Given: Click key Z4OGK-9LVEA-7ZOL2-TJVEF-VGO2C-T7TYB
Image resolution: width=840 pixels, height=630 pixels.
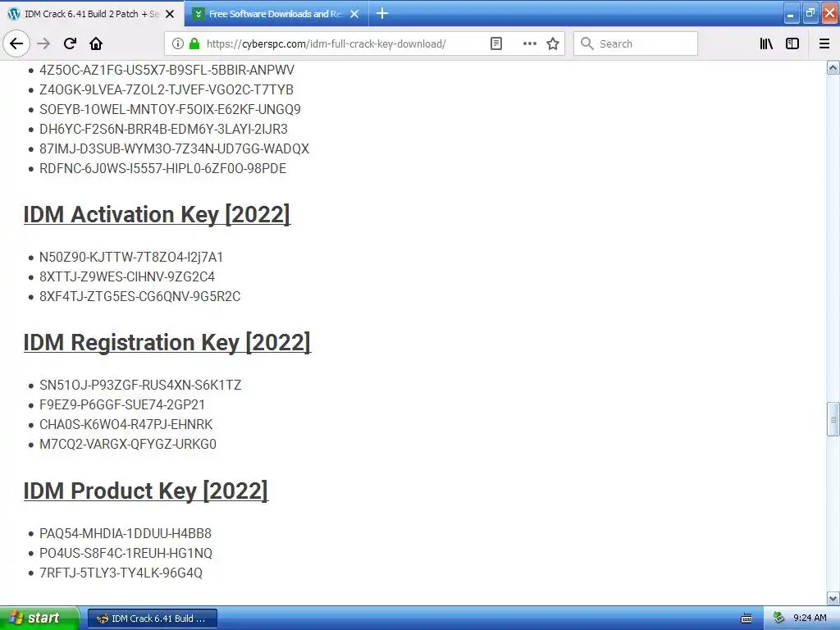Looking at the screenshot, I should 166,90.
